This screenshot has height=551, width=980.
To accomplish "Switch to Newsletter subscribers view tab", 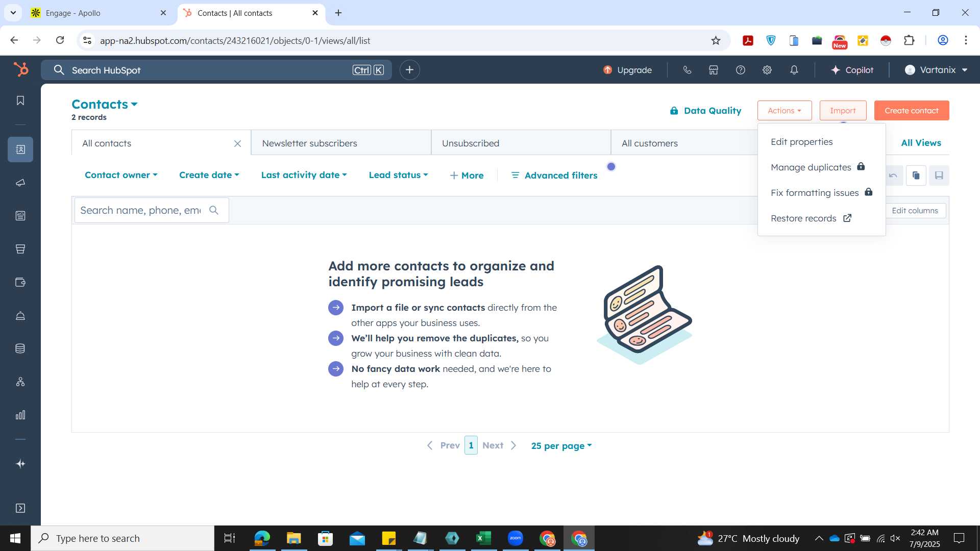I will [x=341, y=143].
